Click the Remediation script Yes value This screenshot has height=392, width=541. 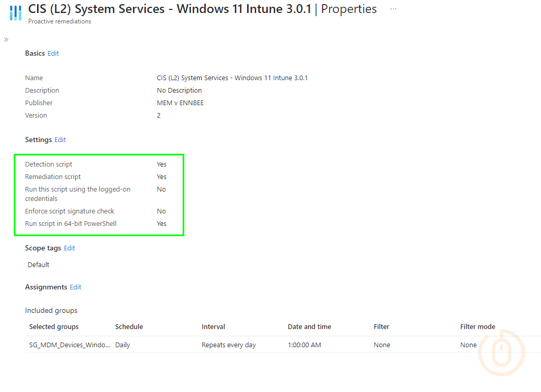tap(161, 176)
